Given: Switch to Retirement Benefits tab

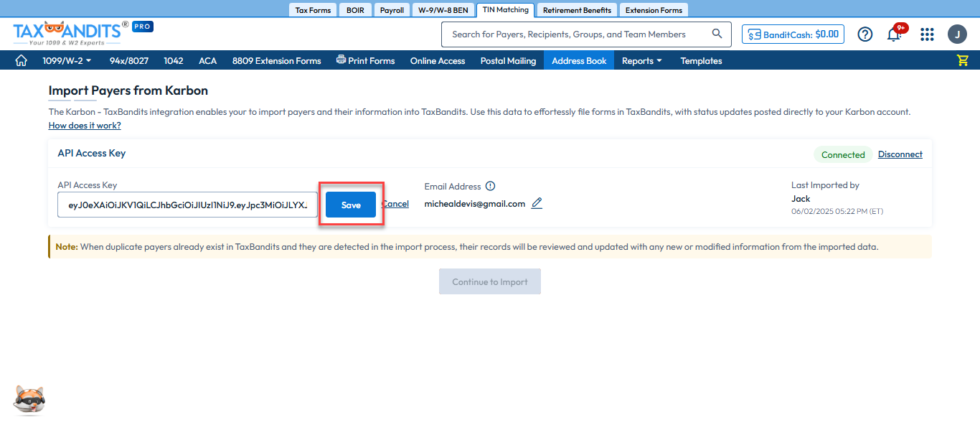Looking at the screenshot, I should 577,10.
